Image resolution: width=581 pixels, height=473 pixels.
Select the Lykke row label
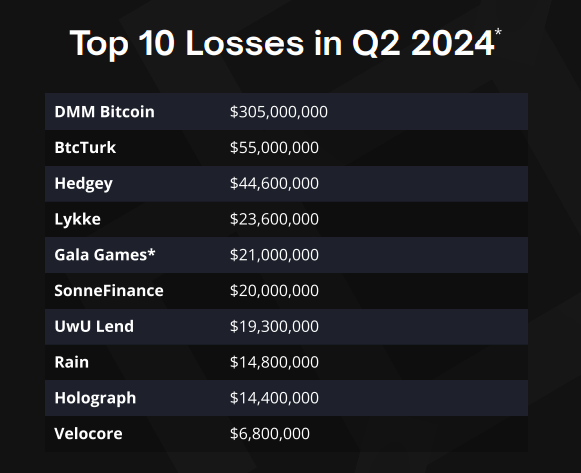(77, 219)
